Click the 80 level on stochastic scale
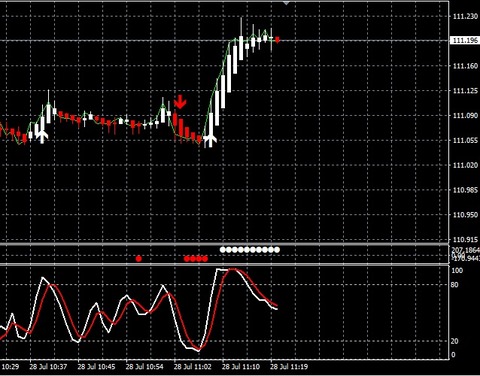The image size is (480, 376). click(x=454, y=285)
